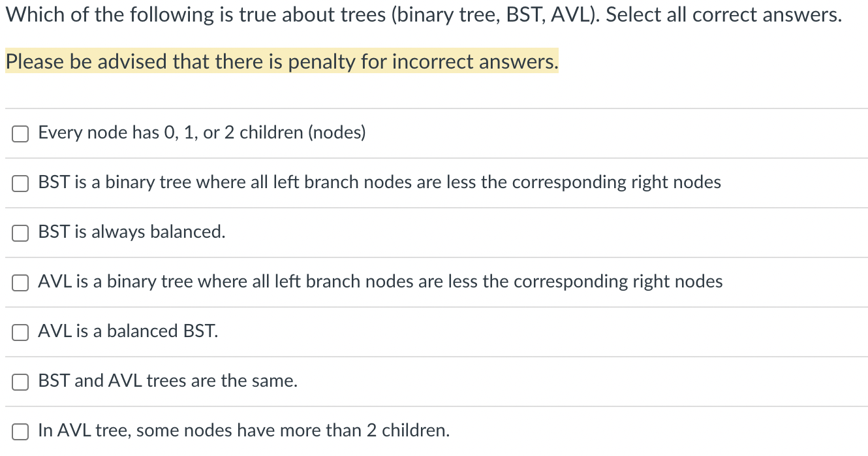Click the second answer row about BST
This screenshot has width=868, height=456.
point(379,184)
